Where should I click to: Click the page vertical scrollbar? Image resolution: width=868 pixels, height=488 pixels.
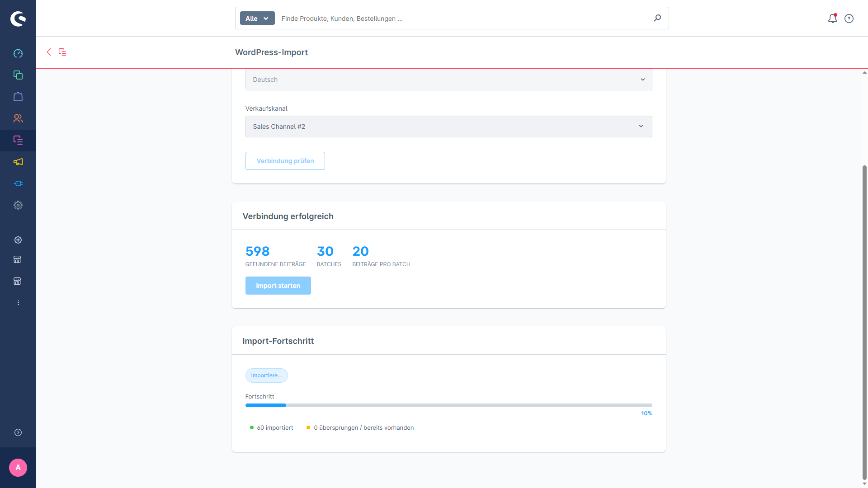[864, 322]
